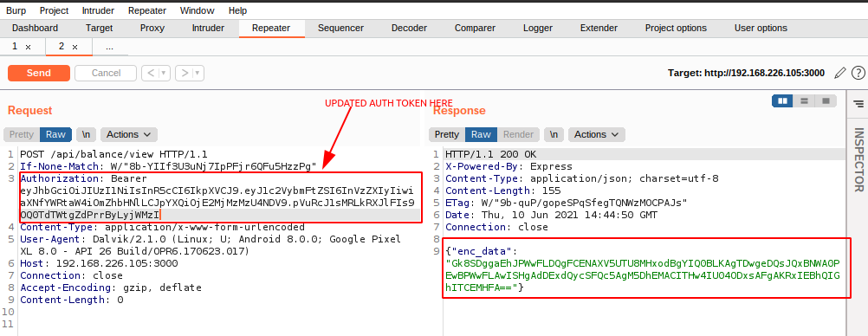Add new Repeater tab with ellipsis
868x336 pixels.
pyautogui.click(x=110, y=47)
